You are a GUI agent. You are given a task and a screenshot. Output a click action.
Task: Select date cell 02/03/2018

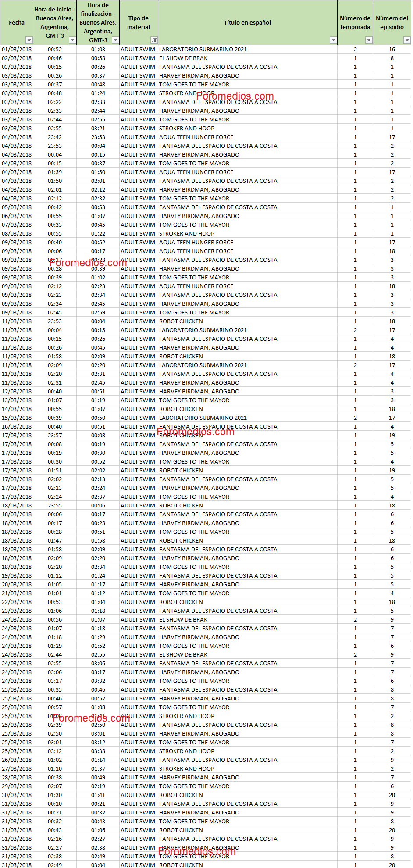[x=17, y=58]
